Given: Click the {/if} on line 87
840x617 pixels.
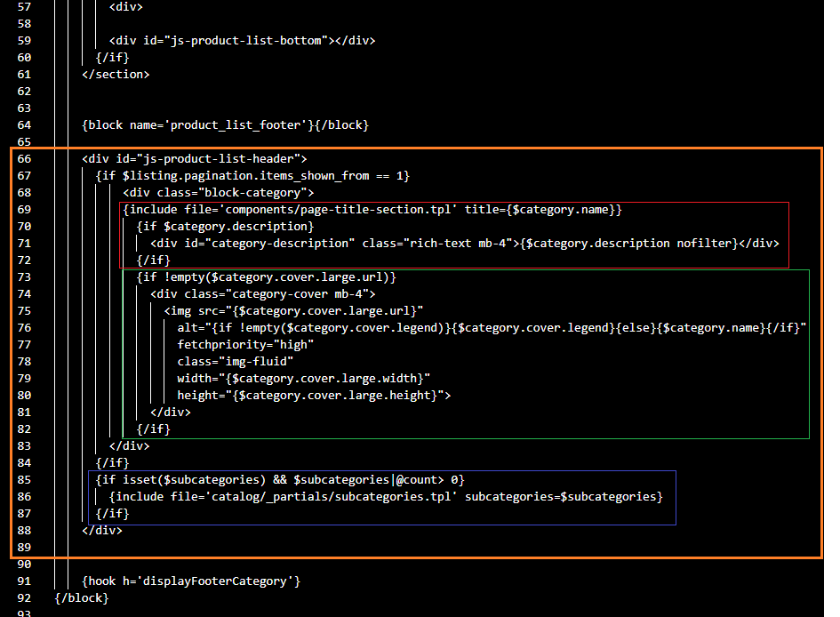Looking at the screenshot, I should (x=113, y=514).
